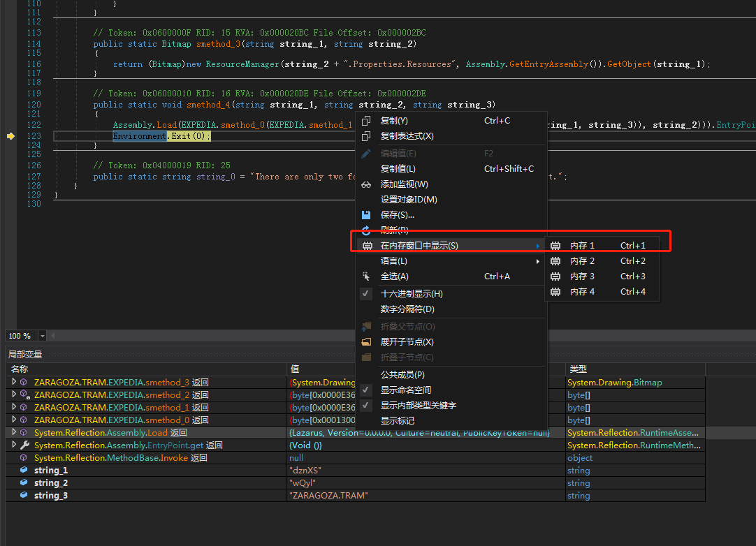Choose 复制(Y) from the context menu

click(451, 121)
